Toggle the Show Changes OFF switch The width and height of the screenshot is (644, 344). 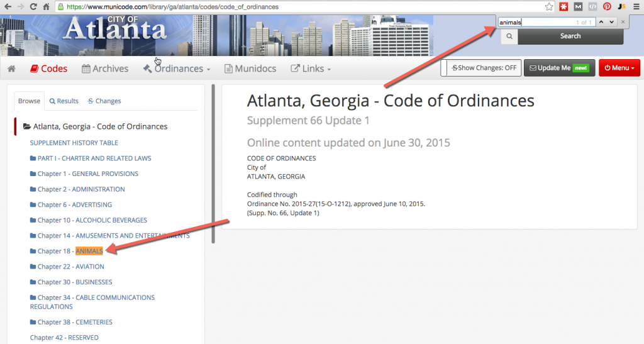[481, 68]
